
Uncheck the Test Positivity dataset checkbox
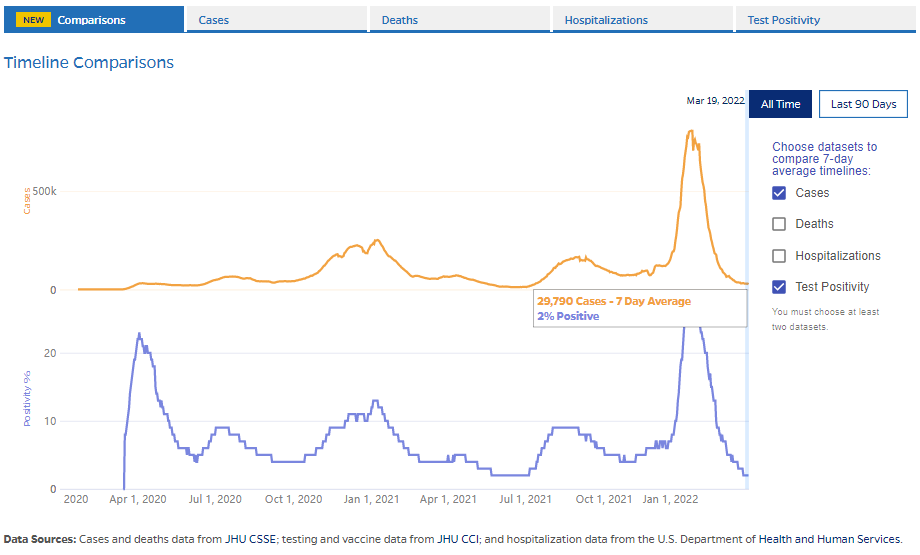[x=779, y=287]
